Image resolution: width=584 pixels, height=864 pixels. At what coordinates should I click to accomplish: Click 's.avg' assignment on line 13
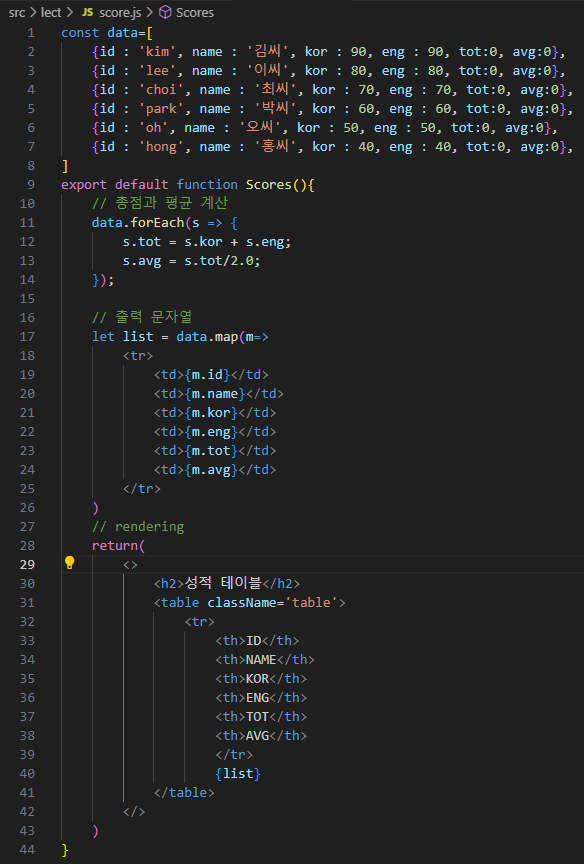click(x=142, y=261)
